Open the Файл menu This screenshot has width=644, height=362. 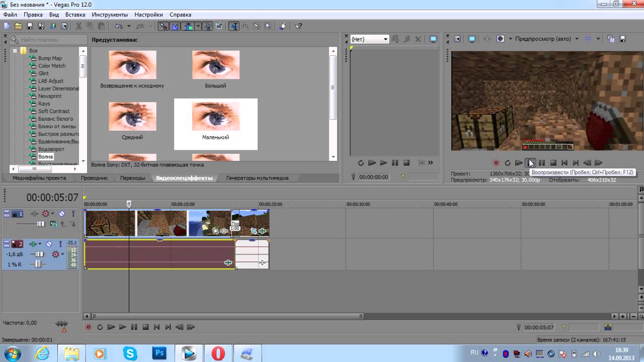(10, 15)
